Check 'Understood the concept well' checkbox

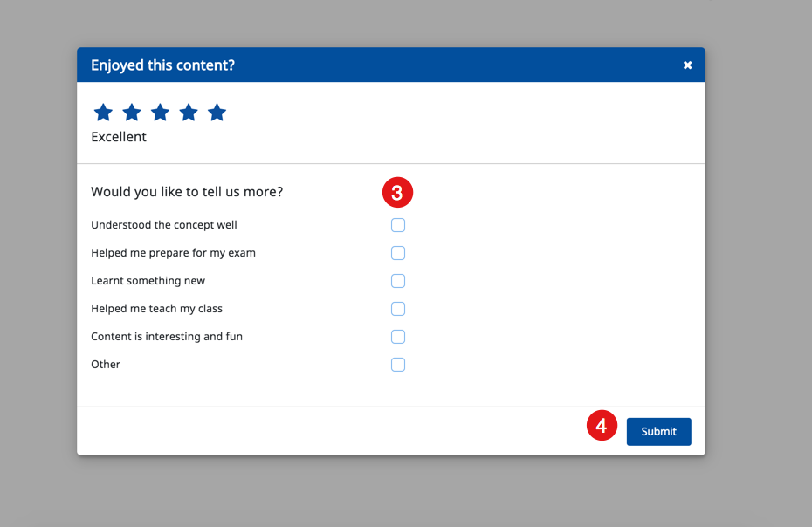(398, 225)
